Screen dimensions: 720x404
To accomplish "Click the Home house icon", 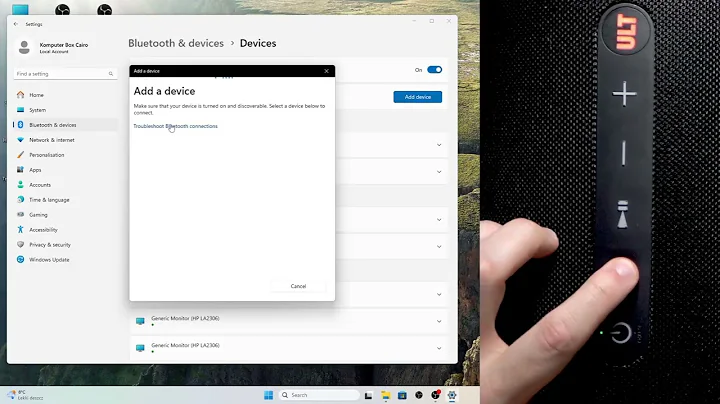I will pos(20,95).
